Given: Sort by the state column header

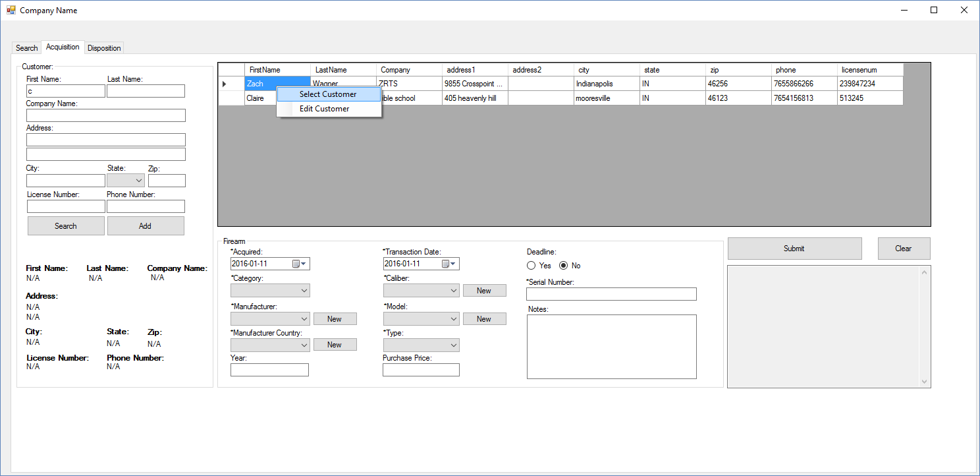Looking at the screenshot, I should coord(672,70).
